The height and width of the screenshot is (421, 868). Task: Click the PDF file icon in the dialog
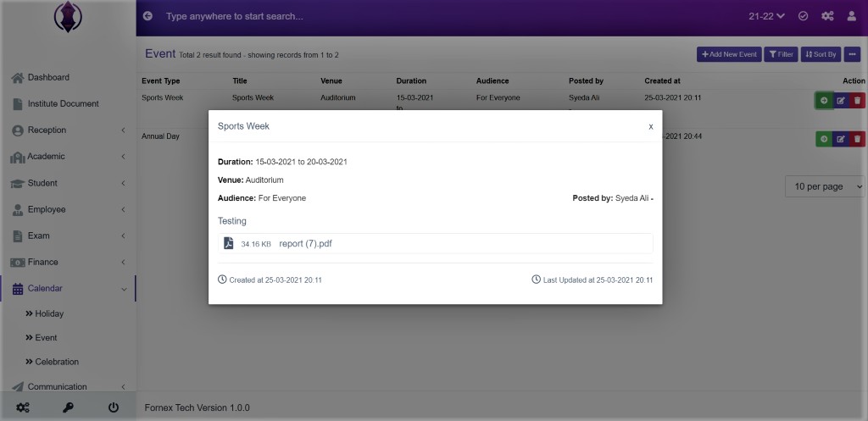point(228,243)
